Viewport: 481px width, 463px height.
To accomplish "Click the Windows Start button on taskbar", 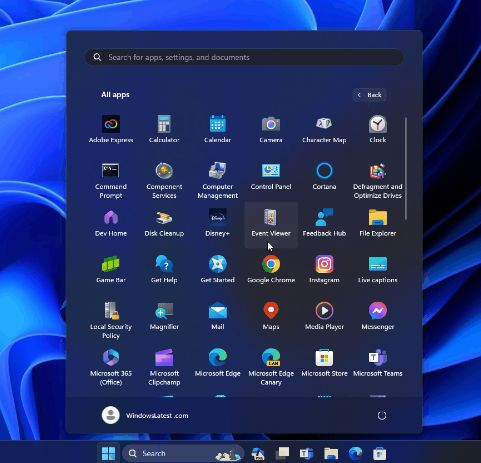I will coord(108,453).
